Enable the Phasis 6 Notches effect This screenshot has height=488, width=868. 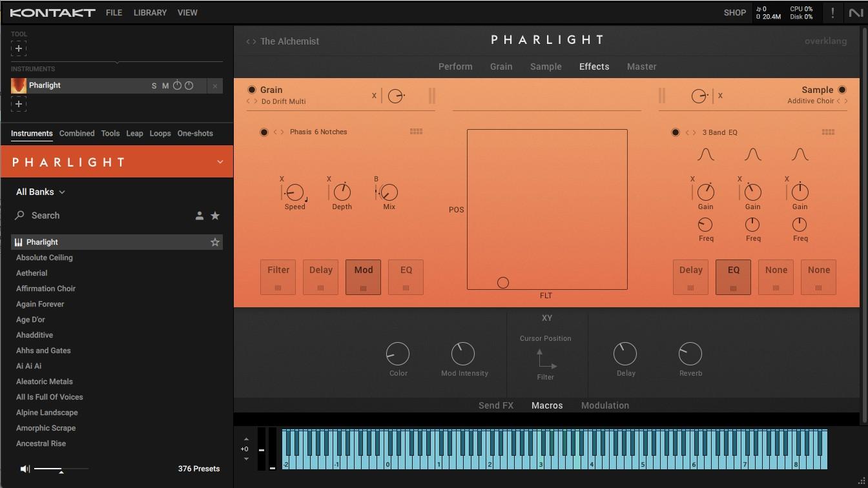click(264, 132)
